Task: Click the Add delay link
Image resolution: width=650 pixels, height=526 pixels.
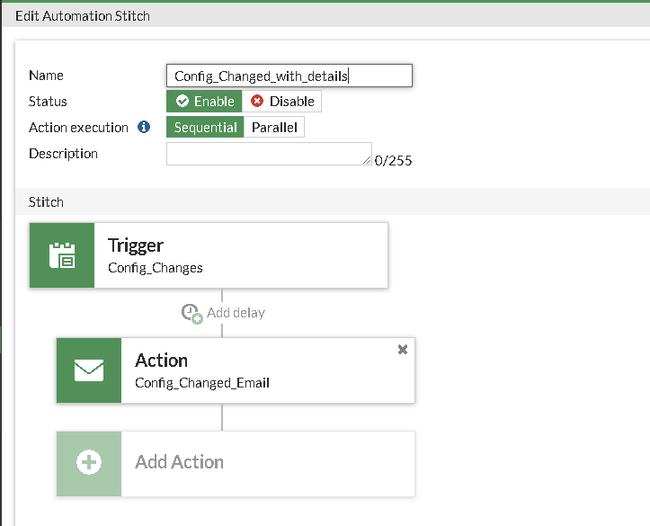Action: pyautogui.click(x=236, y=313)
